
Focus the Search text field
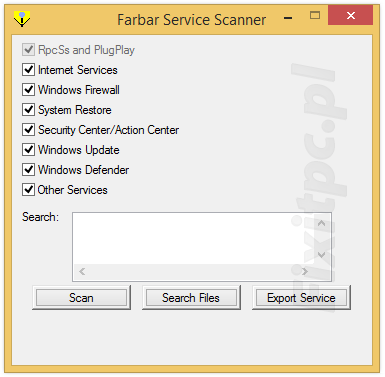pos(193,239)
